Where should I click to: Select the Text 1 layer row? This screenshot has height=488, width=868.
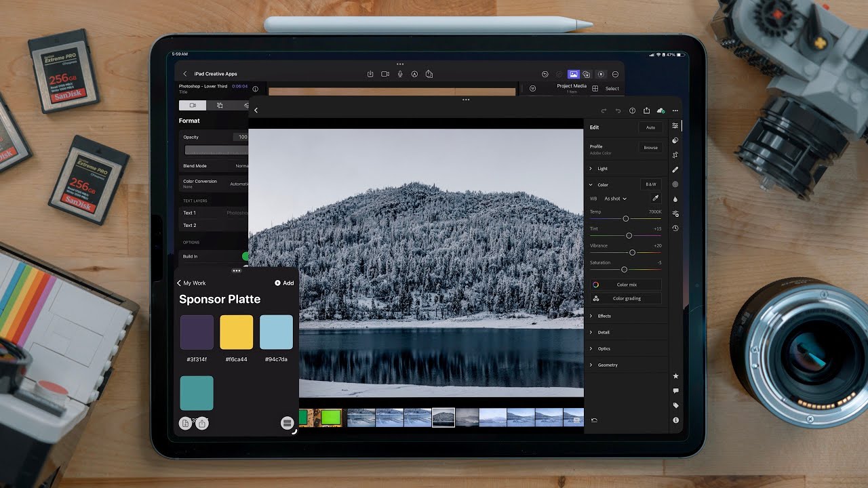tap(215, 213)
